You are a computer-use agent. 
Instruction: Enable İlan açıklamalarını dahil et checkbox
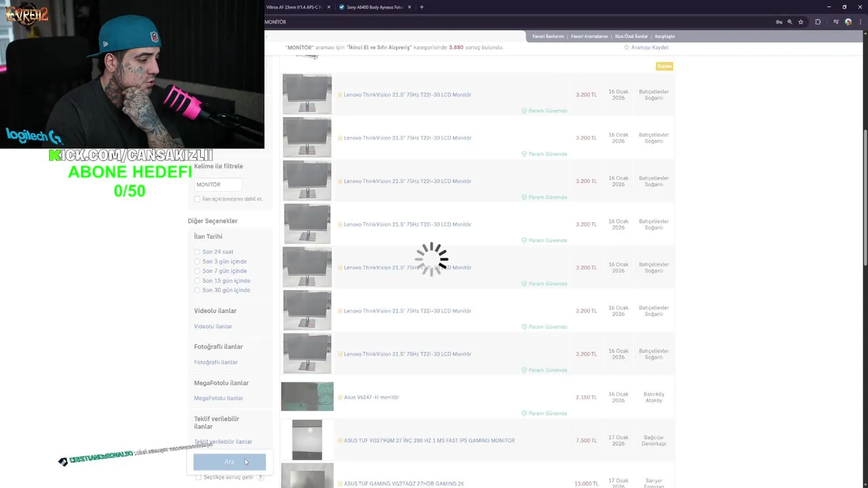(x=197, y=199)
